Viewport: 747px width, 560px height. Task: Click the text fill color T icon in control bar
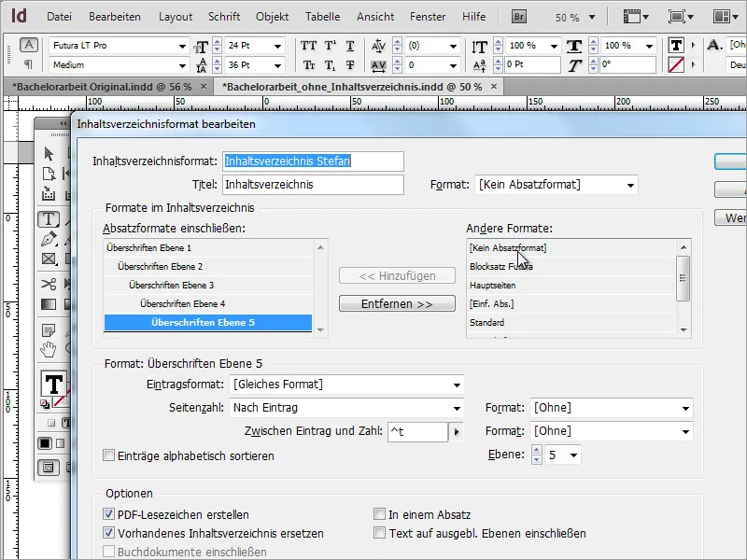[x=676, y=45]
